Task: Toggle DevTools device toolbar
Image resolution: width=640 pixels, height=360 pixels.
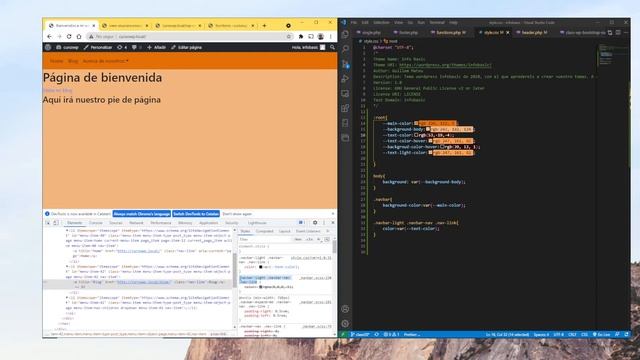Action: coord(56,223)
